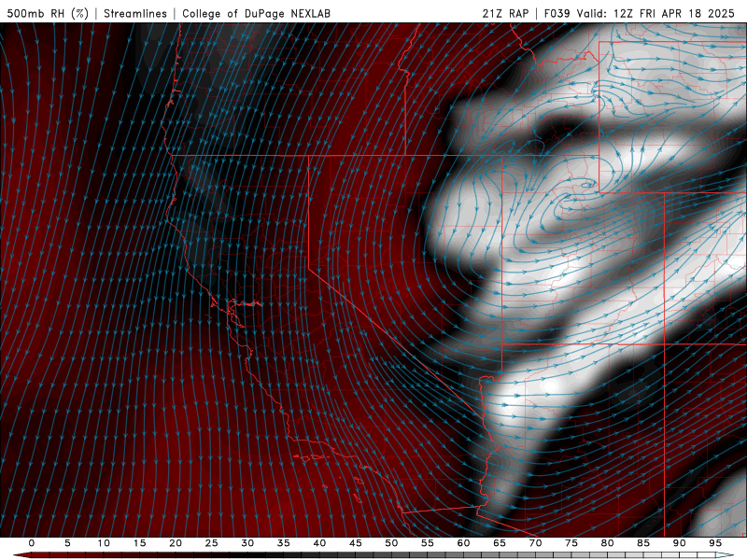
Task: Click the "F039" forecast hour label
Action: [557, 13]
